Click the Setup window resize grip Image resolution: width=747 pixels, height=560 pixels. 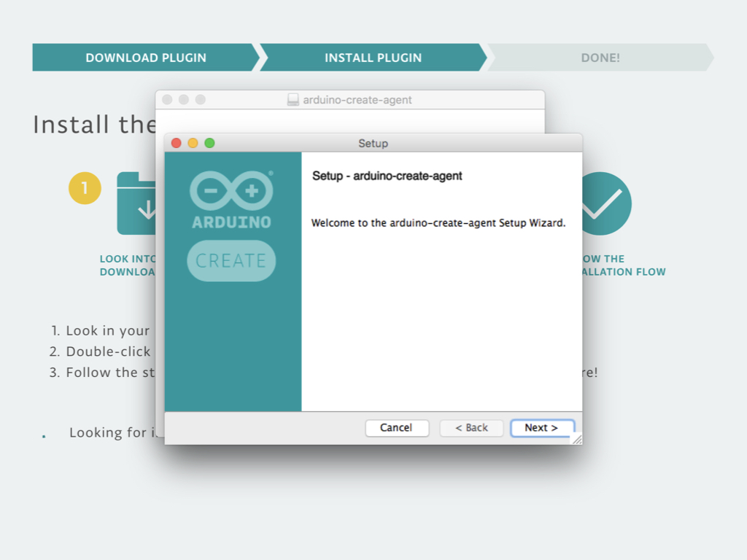(577, 439)
